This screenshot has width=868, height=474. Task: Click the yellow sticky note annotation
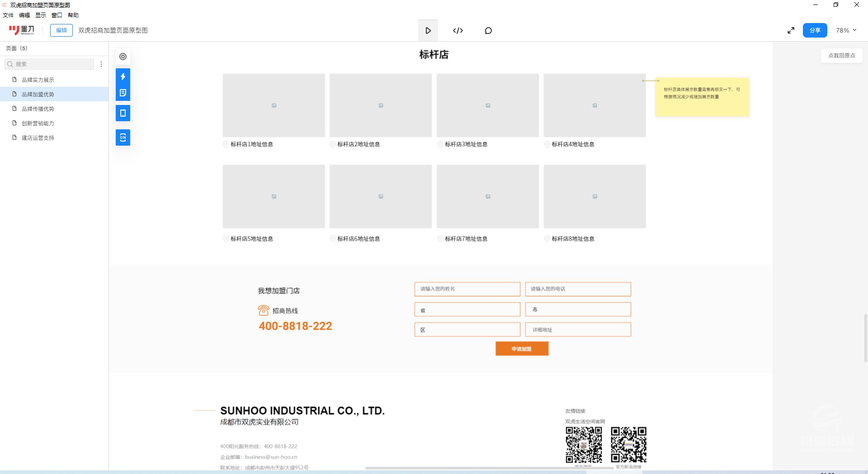[702, 97]
